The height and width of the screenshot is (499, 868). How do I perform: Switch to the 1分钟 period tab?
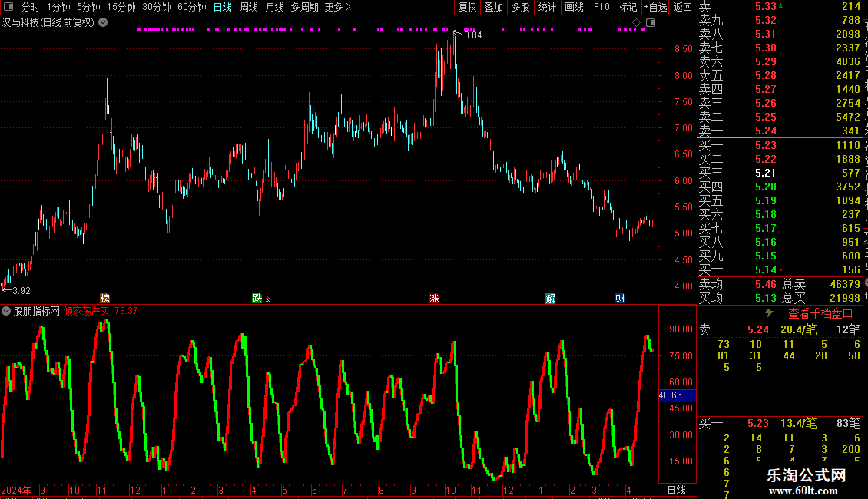[58, 7]
